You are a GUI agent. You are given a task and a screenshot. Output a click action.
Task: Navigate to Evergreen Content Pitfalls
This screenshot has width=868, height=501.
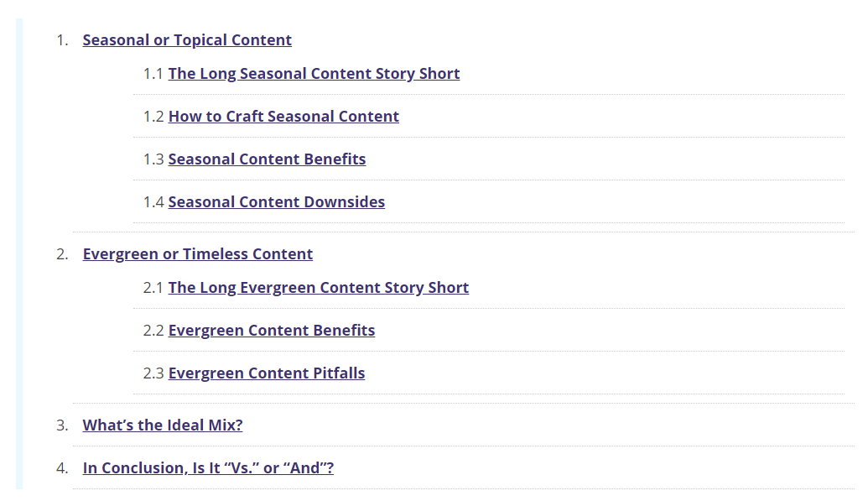pyautogui.click(x=266, y=373)
